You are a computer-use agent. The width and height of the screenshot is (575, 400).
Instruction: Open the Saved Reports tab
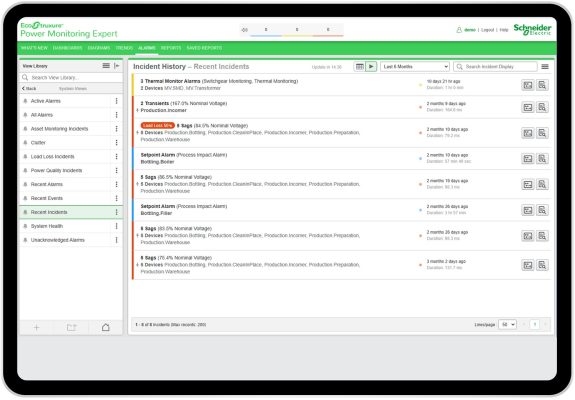click(204, 48)
